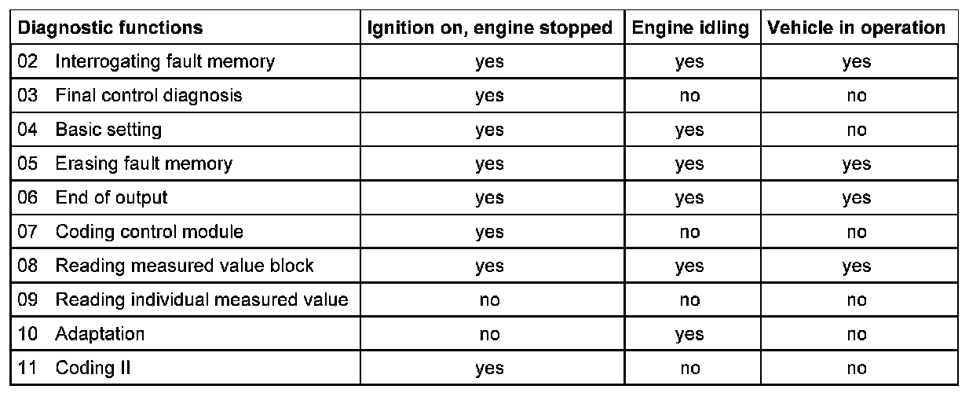The width and height of the screenshot is (980, 393).
Task: Click the "End of output" row label
Action: pyautogui.click(x=112, y=197)
